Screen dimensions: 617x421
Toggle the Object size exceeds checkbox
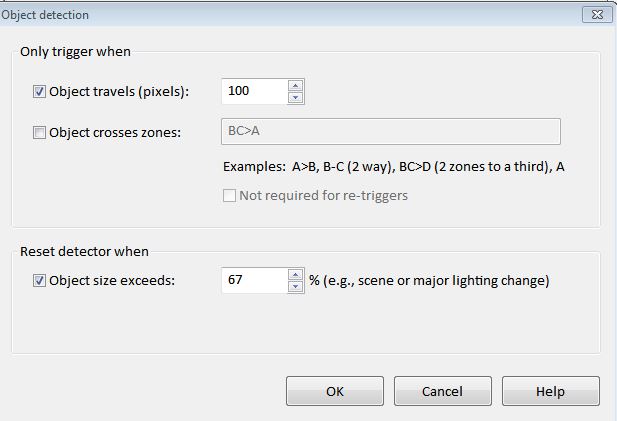[40, 281]
